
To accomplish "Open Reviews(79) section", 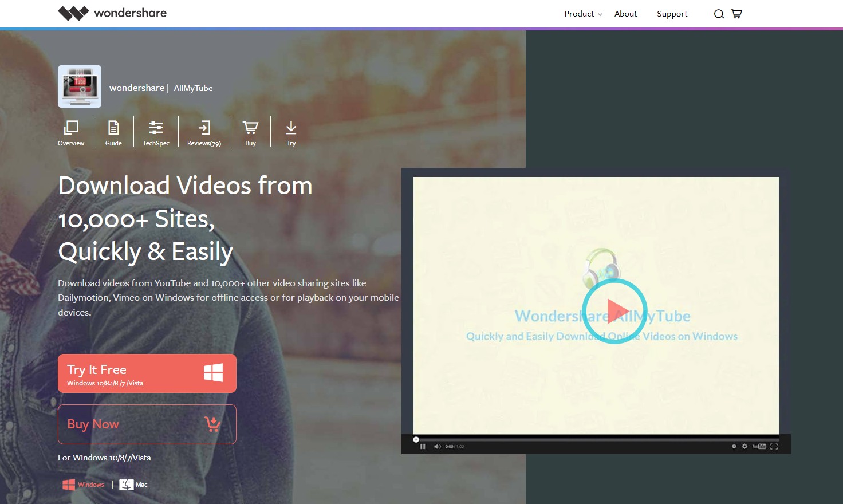I will click(x=204, y=133).
